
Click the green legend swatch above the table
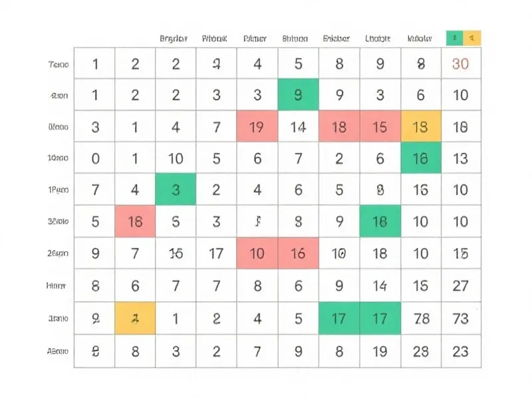pyautogui.click(x=455, y=38)
